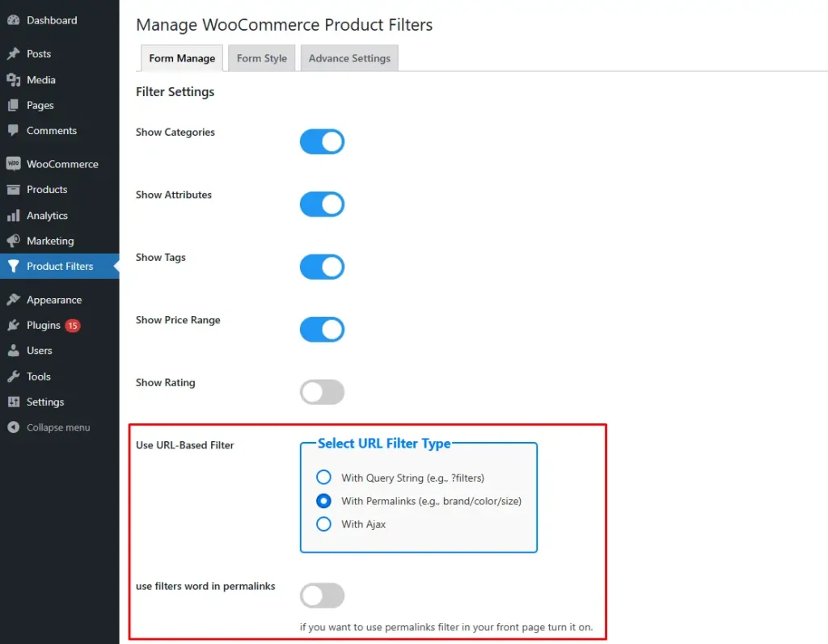Switch to the Form Style tab
828x644 pixels.
pos(261,58)
